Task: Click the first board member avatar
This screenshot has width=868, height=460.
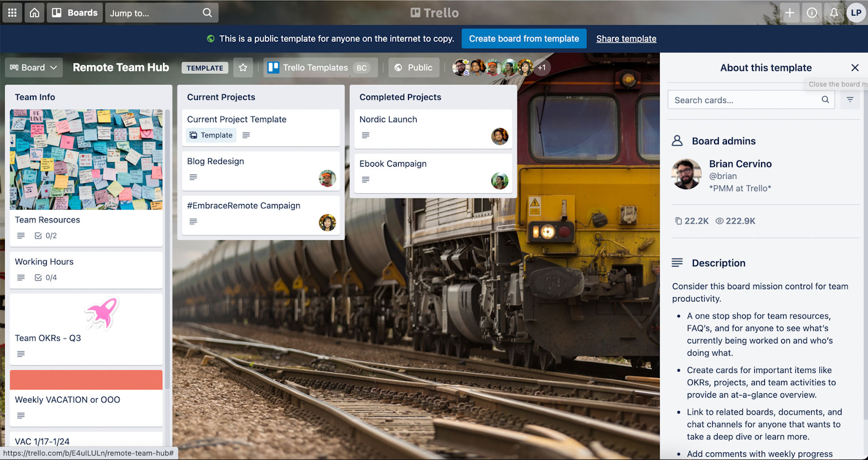Action: tap(461, 67)
